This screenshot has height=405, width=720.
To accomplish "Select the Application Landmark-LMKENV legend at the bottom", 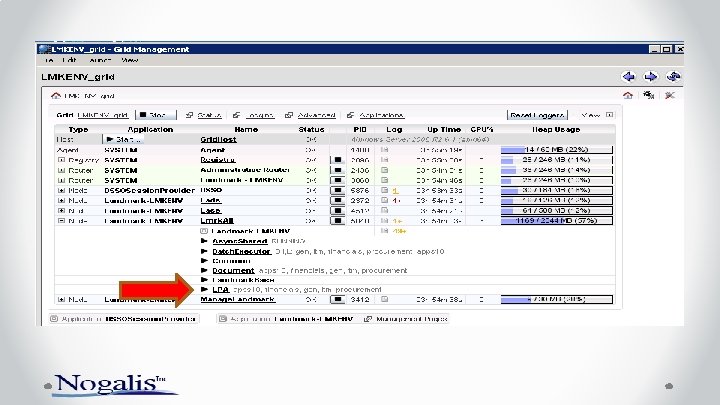I will click(x=287, y=319).
